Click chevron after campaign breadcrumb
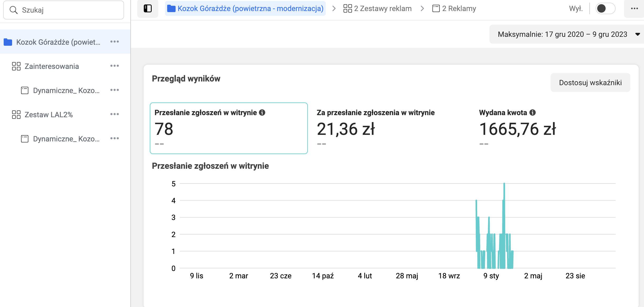Image resolution: width=644 pixels, height=307 pixels. 334,8
